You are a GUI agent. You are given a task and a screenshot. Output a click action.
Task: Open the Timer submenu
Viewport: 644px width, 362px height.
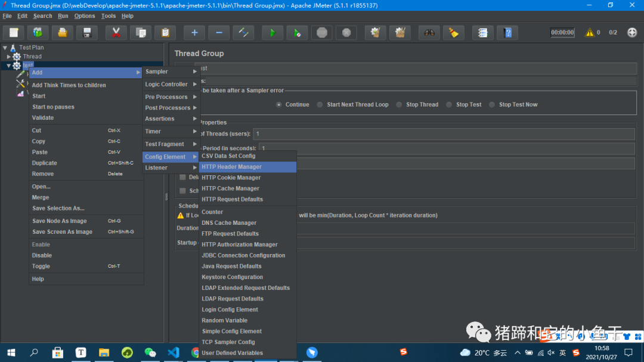click(171, 131)
